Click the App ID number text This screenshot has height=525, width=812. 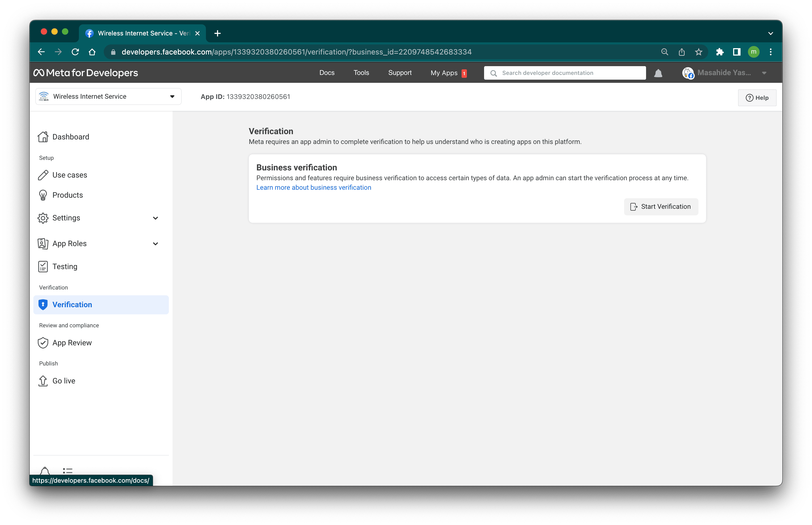point(258,97)
